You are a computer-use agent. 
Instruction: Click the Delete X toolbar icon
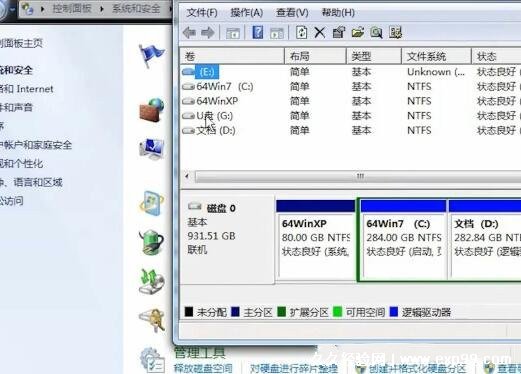click(320, 33)
